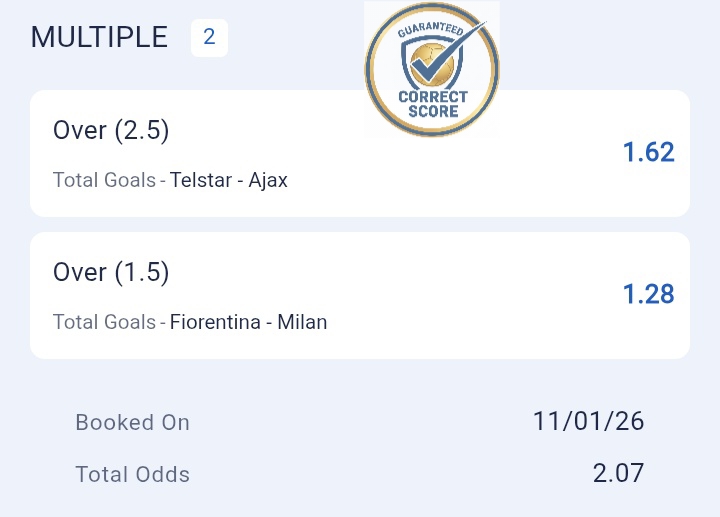Image resolution: width=720 pixels, height=517 pixels.
Task: Click the MULTIPLE bet type heading
Action: point(99,38)
